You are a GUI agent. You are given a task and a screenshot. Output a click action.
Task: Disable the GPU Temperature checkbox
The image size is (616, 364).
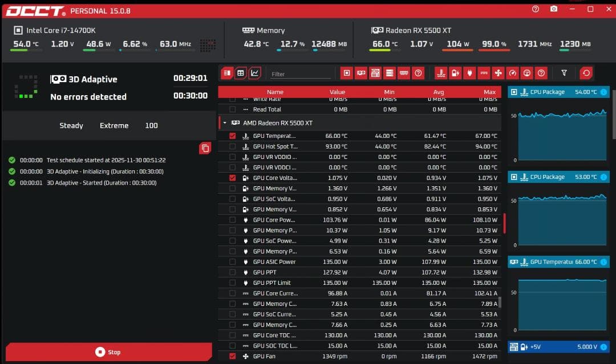click(231, 136)
